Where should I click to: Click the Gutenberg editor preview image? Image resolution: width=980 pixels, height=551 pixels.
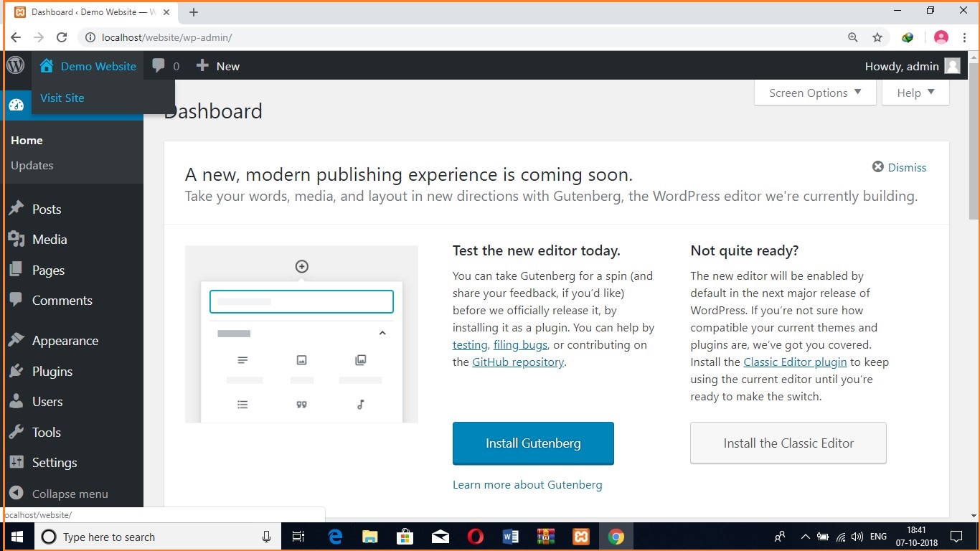[x=301, y=334]
